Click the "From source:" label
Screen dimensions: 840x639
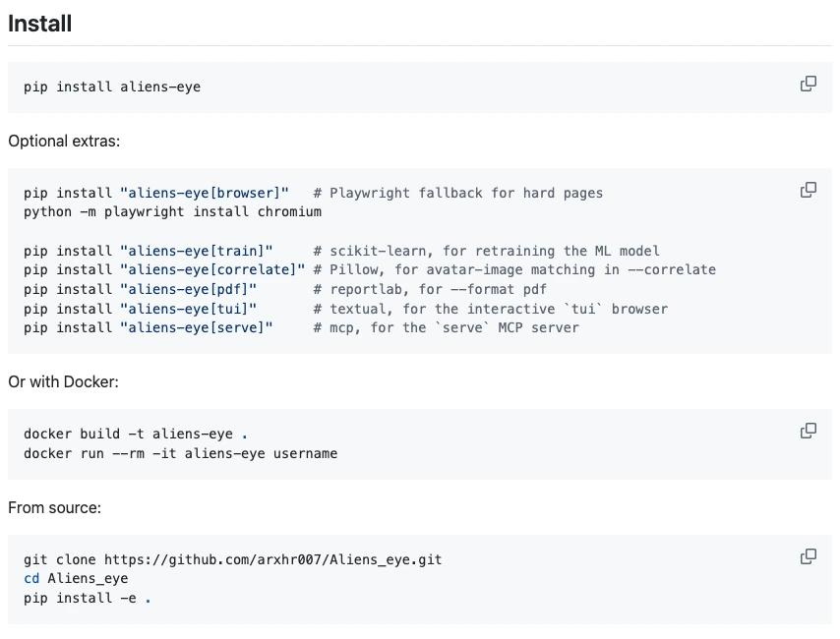(x=55, y=508)
